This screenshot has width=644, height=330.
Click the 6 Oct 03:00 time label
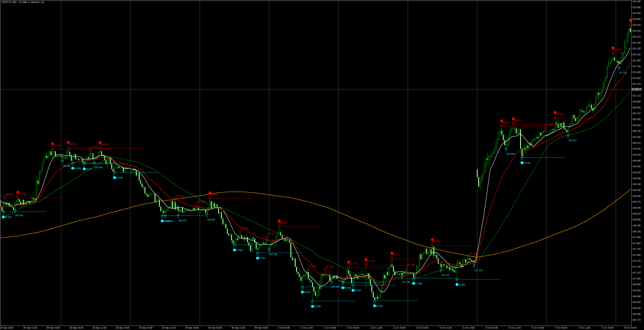coord(492,327)
